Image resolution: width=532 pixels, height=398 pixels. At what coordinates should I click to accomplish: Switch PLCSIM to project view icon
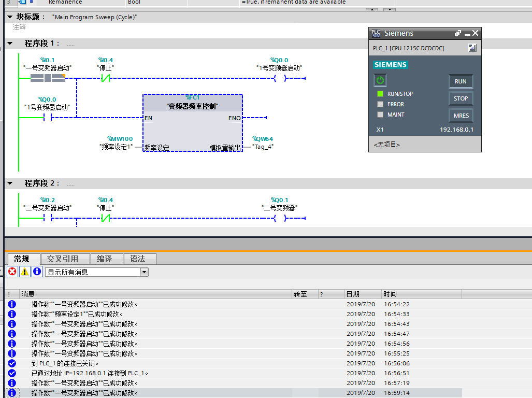click(472, 48)
